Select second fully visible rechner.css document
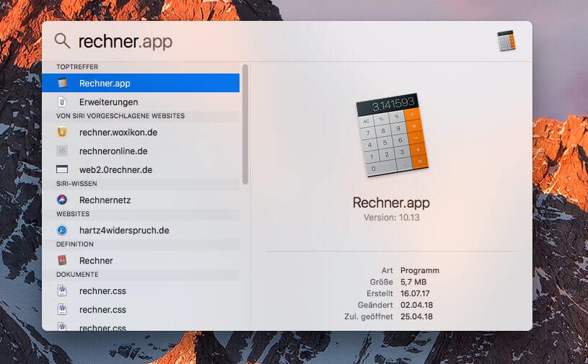Screen dimensions: 588x364 tap(141, 310)
